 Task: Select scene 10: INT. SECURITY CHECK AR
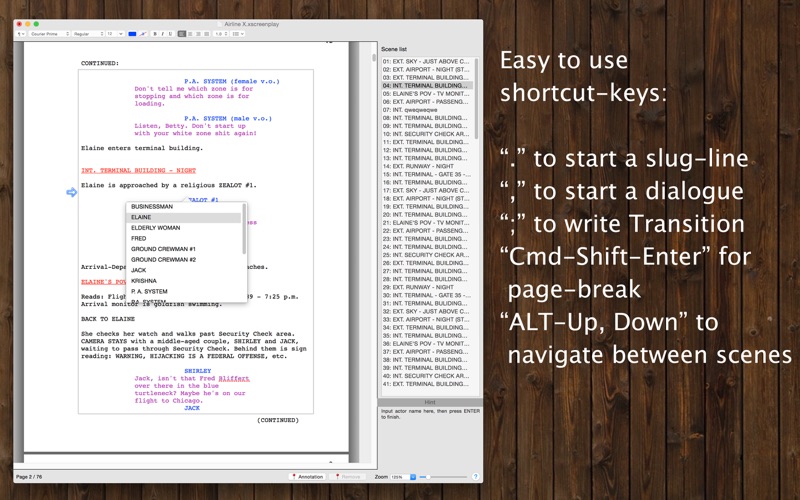click(x=426, y=134)
